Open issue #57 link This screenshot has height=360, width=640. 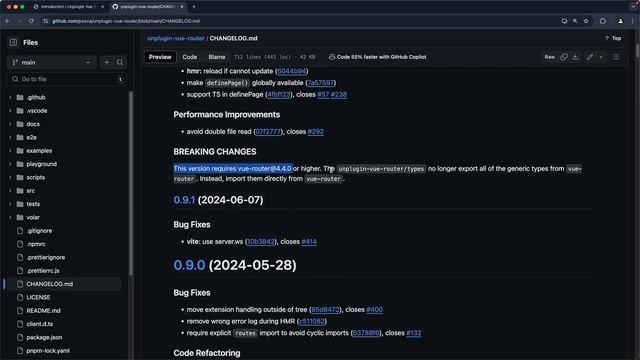point(323,95)
